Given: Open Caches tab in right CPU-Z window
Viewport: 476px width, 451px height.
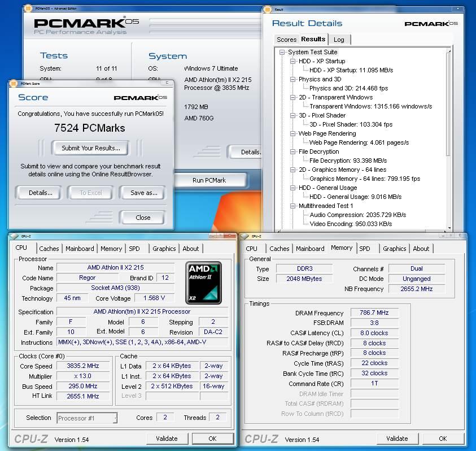Looking at the screenshot, I should pos(280,249).
